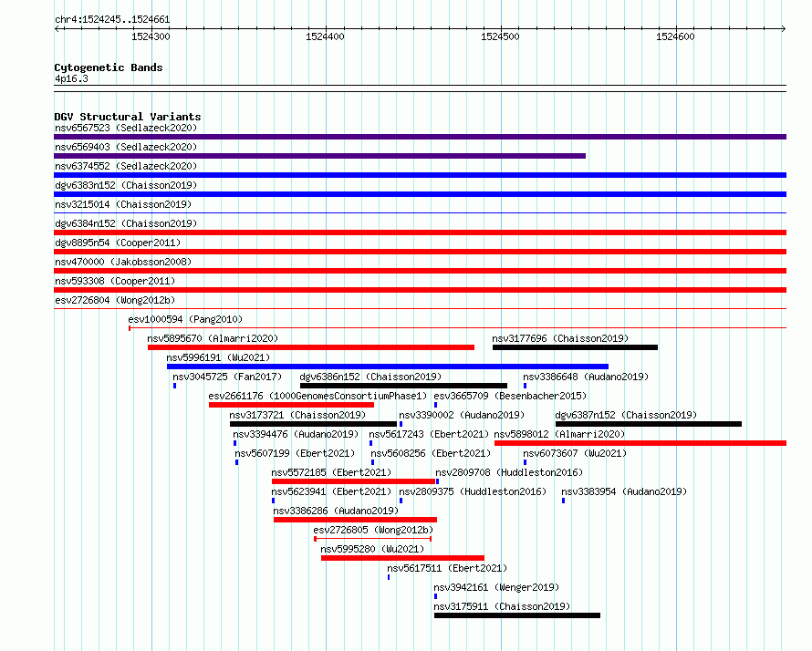Select the thin red line under esv2726805

click(x=373, y=539)
